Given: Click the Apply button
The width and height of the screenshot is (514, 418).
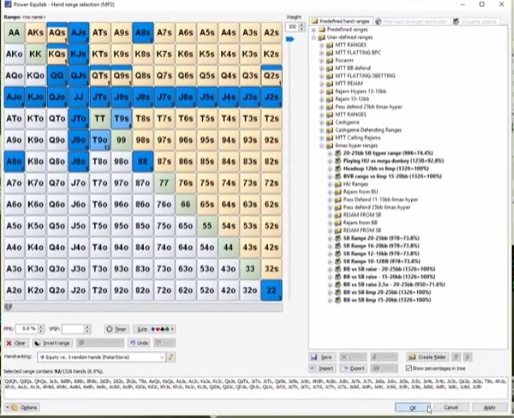Looking at the screenshot, I should click(489, 407).
